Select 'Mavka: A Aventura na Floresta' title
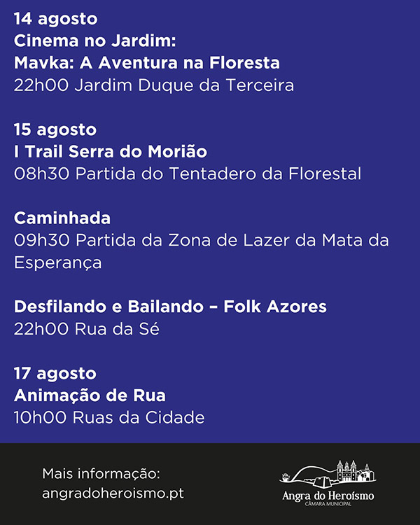The image size is (420, 525). [x=147, y=63]
